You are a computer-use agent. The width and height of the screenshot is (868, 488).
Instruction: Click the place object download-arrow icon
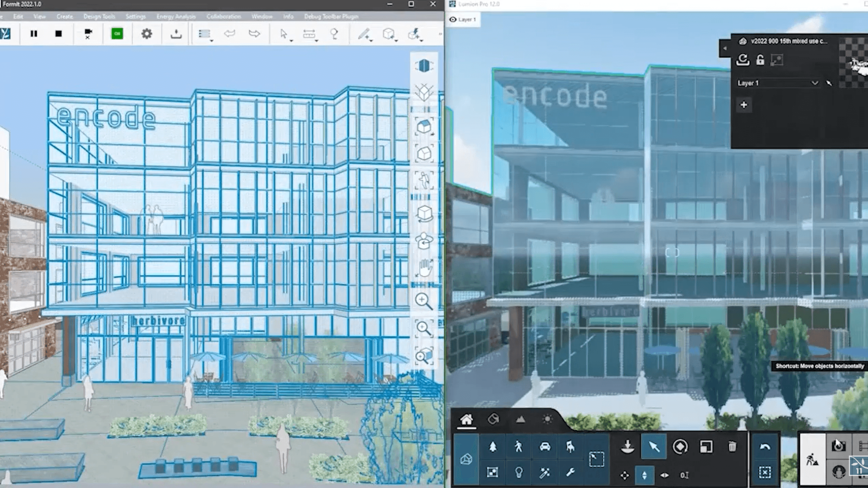point(627,446)
